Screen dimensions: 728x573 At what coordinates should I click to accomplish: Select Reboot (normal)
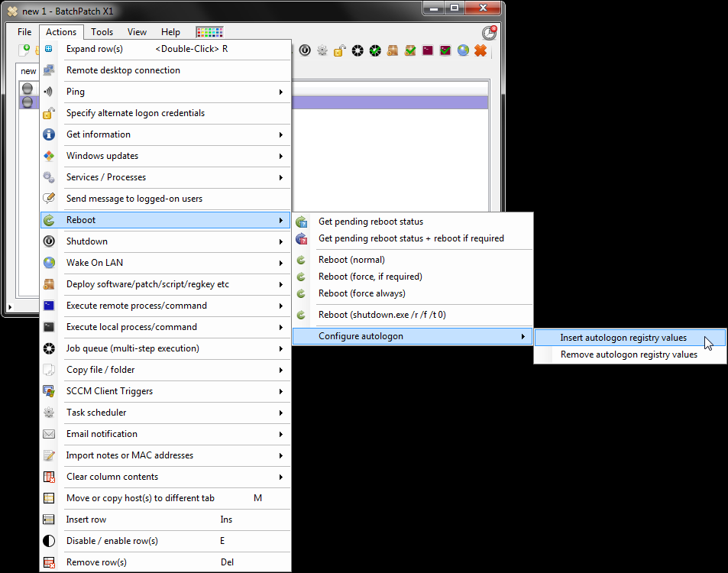pos(413,260)
